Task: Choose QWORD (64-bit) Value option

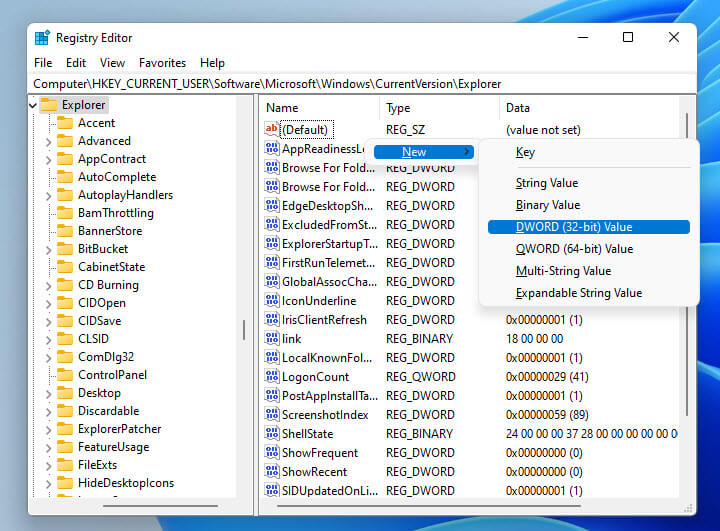Action: [589, 249]
